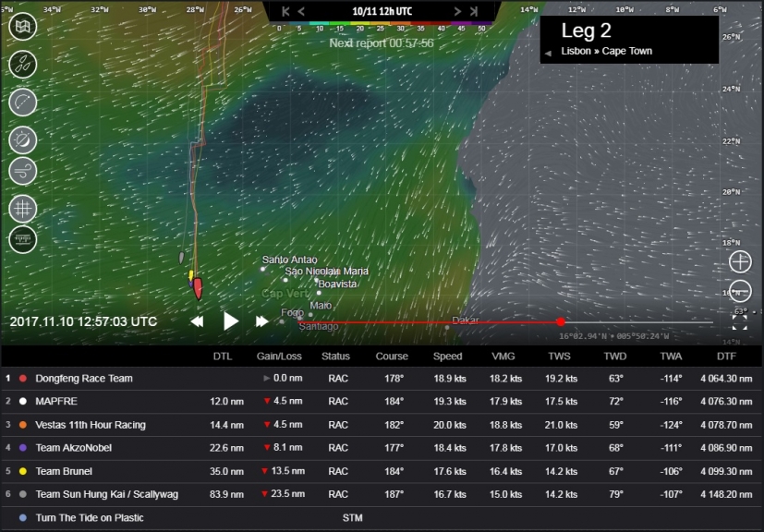Select Team Sun Hung Kai / Scallywag
The image size is (764, 532).
tap(107, 494)
